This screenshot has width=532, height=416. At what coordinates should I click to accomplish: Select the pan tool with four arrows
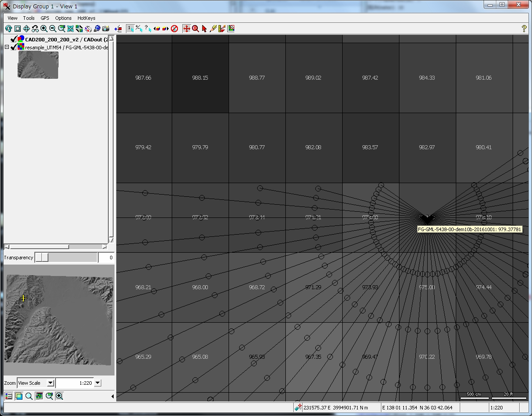26,29
